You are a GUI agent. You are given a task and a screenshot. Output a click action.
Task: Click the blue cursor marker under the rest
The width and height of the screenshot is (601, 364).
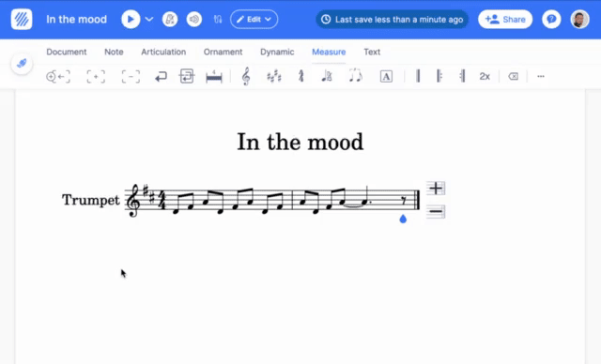click(403, 219)
